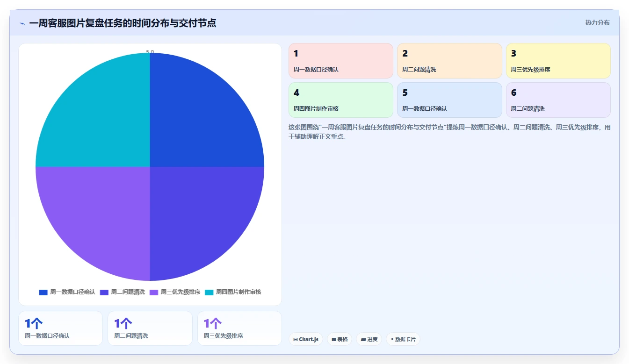Click the 表格 tag chip
Image resolution: width=629 pixels, height=364 pixels.
pos(340,339)
